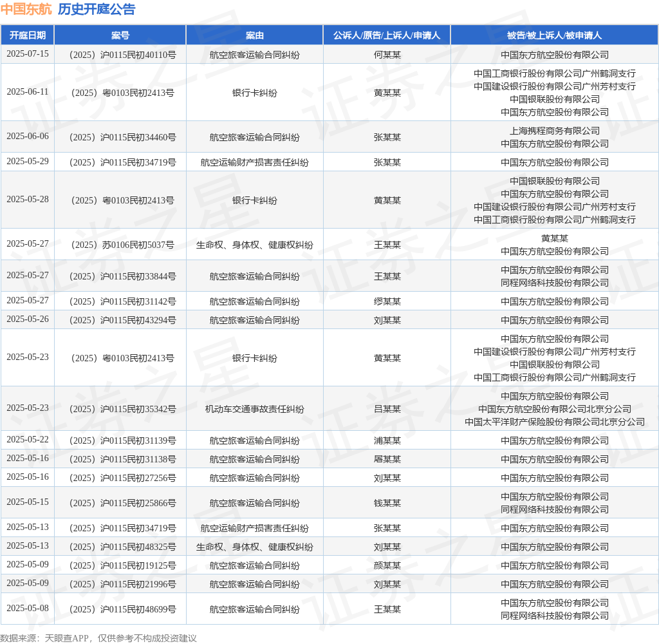The width and height of the screenshot is (659, 644).
Task: Select the 案由 column header
Action: click(x=255, y=35)
